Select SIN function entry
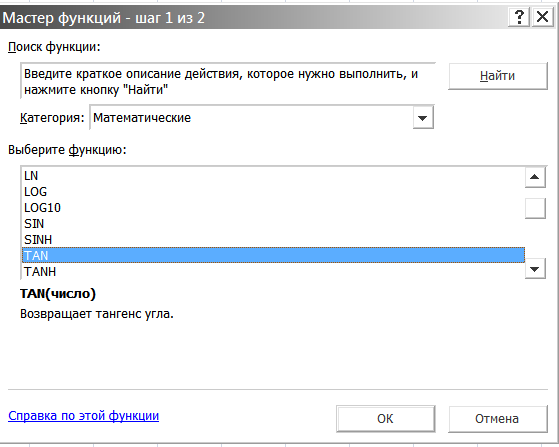559x447 pixels. pos(273,224)
